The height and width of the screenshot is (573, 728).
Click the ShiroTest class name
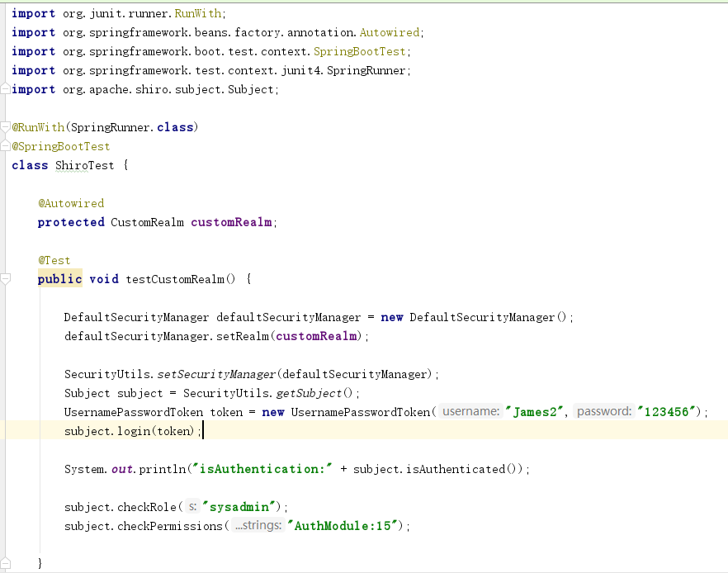point(84,165)
